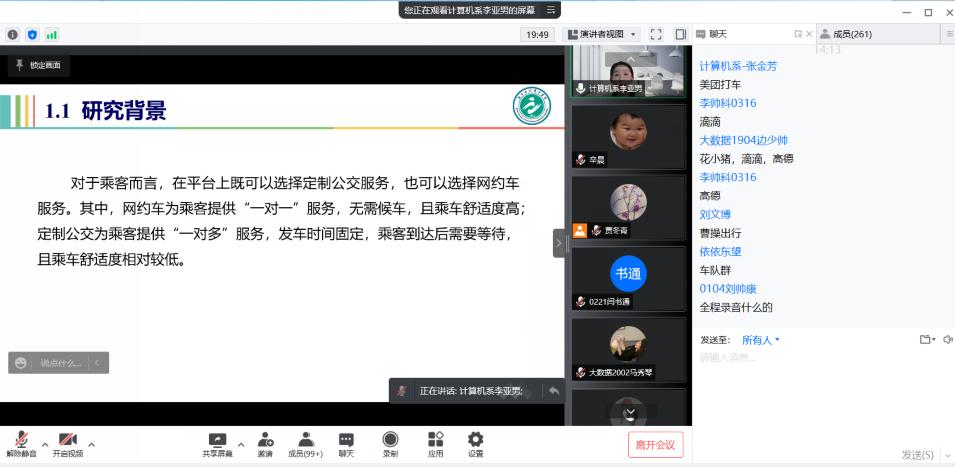Move participant thumbnails down with arrow
This screenshot has width=955, height=467.
631,413
